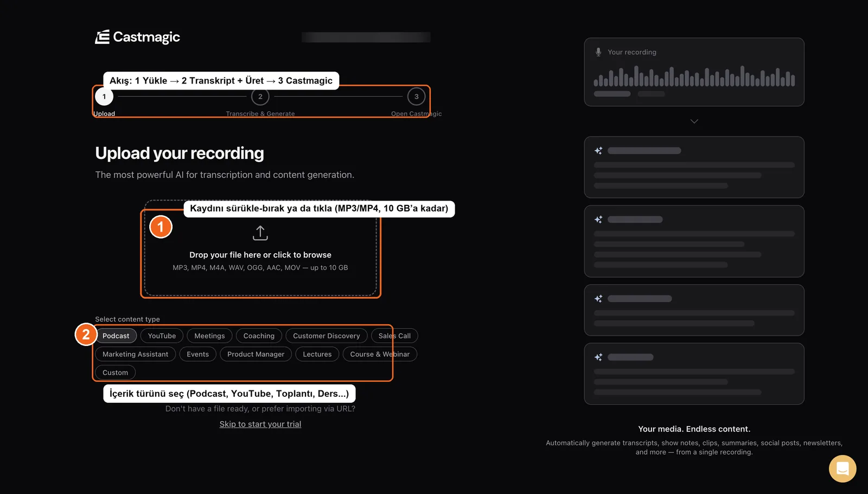Choose the Lectures content type
This screenshot has width=868, height=494.
317,354
